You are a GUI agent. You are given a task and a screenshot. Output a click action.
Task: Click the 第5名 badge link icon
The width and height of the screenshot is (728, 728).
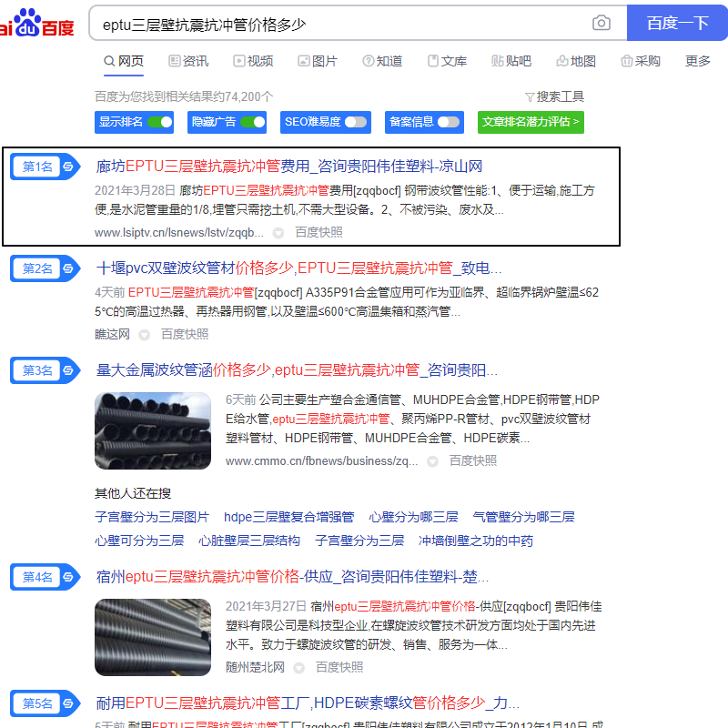point(68,703)
